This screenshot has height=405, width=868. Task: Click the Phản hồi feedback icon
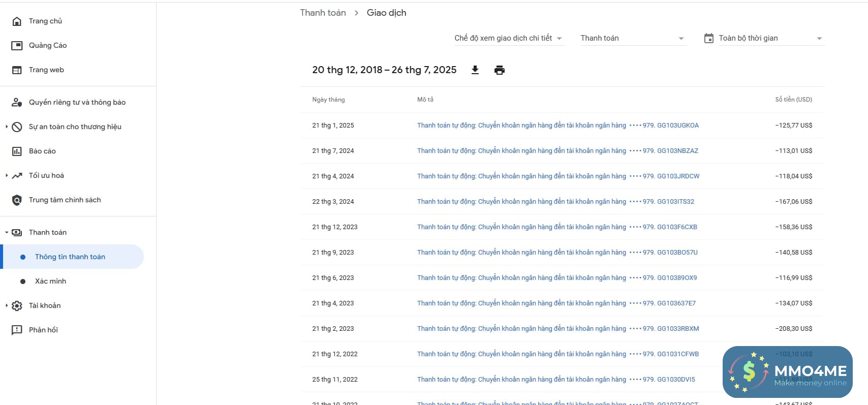[x=17, y=330]
